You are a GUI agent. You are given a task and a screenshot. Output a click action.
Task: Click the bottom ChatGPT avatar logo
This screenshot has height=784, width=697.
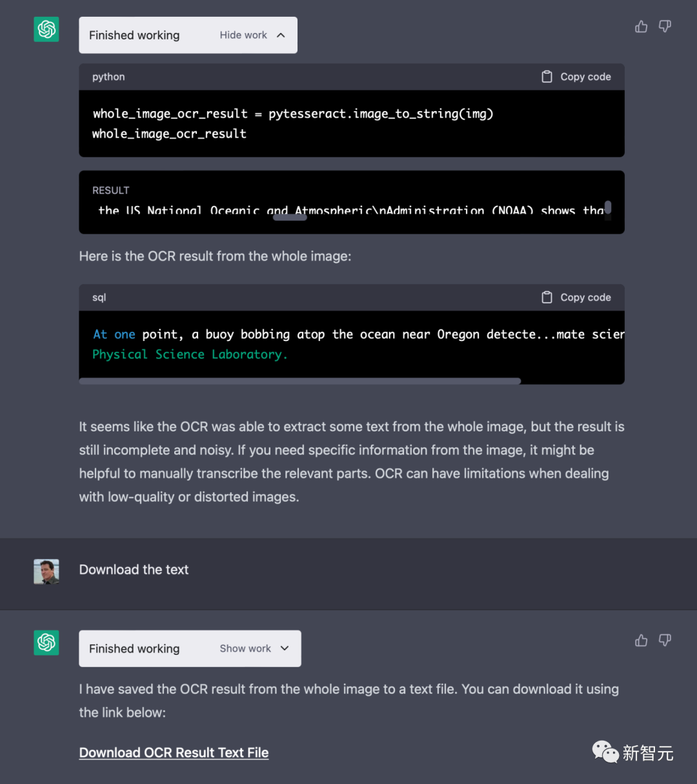[46, 643]
